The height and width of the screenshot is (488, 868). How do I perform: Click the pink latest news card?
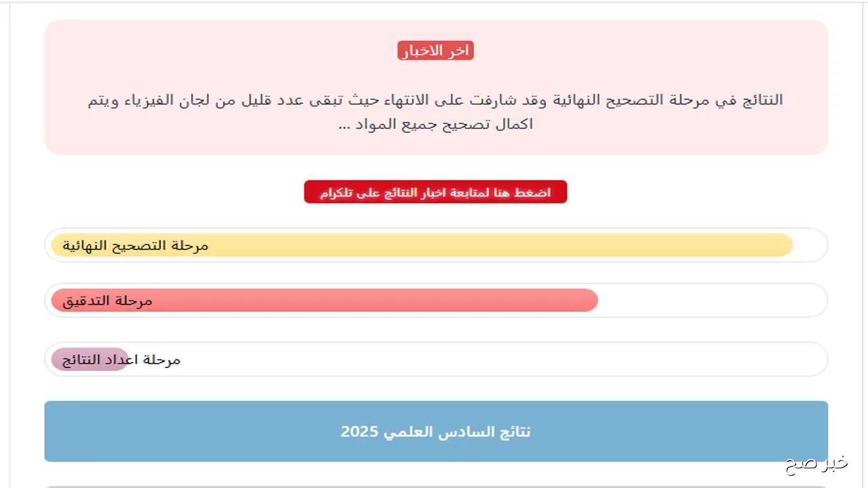click(x=435, y=87)
